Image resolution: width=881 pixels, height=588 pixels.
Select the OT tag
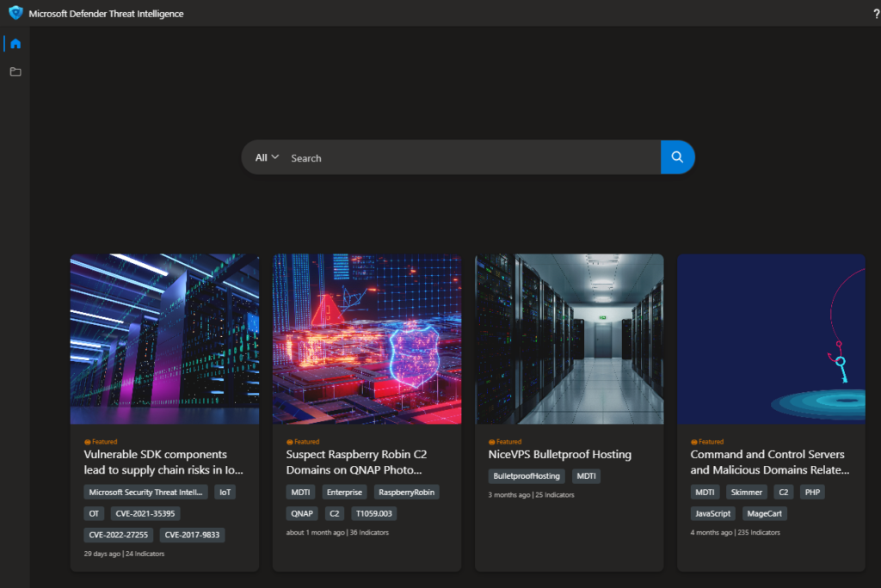(x=94, y=513)
